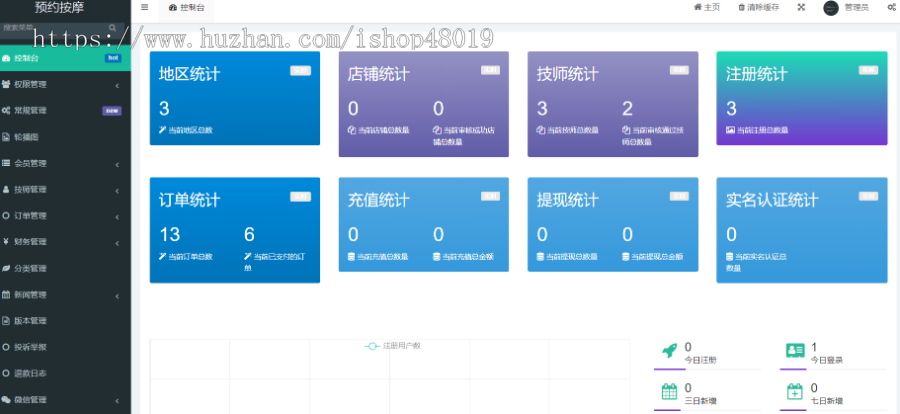Click the rocket icon for 今日注册
This screenshot has width=900, height=414.
[x=669, y=350]
